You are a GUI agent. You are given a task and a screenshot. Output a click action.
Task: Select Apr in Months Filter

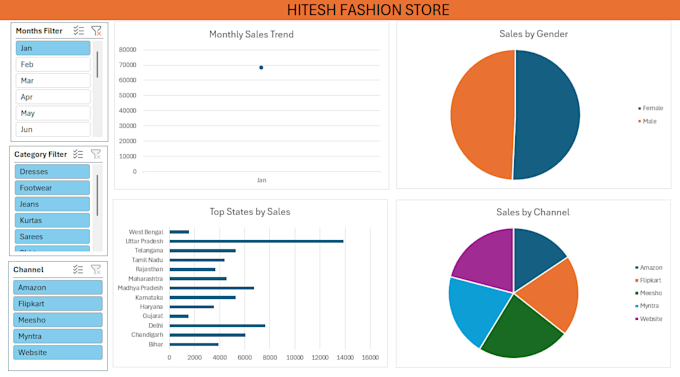coord(53,97)
